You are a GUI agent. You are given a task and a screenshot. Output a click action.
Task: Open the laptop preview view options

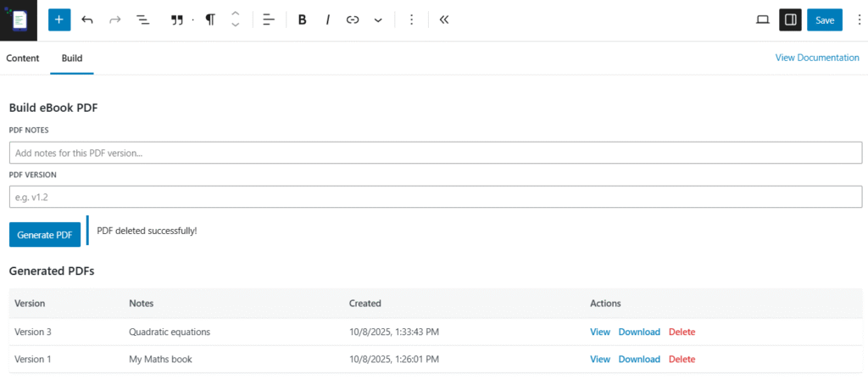point(762,20)
